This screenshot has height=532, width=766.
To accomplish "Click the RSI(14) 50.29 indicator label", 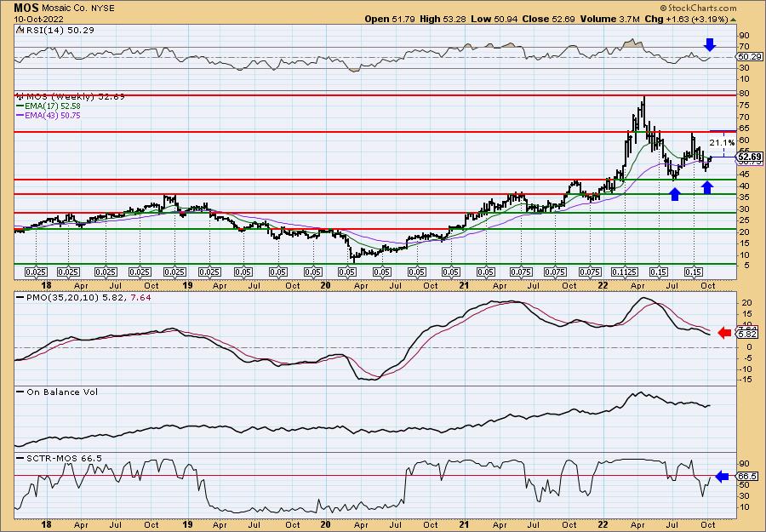I will pyautogui.click(x=55, y=31).
